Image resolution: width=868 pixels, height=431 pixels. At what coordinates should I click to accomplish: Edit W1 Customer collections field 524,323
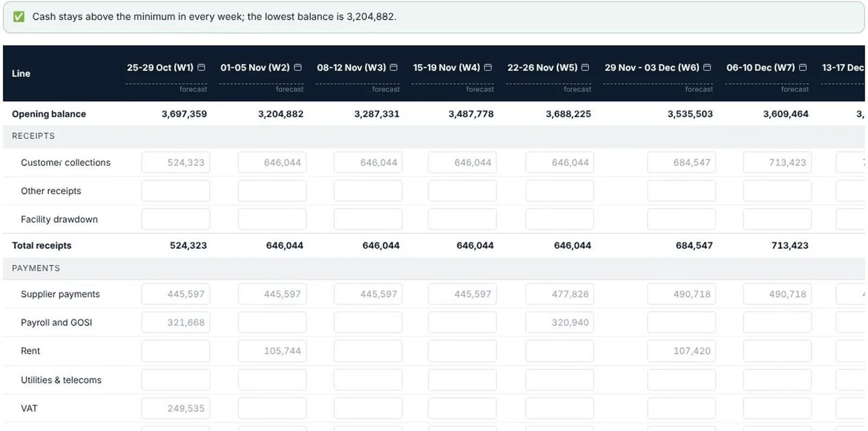click(176, 163)
